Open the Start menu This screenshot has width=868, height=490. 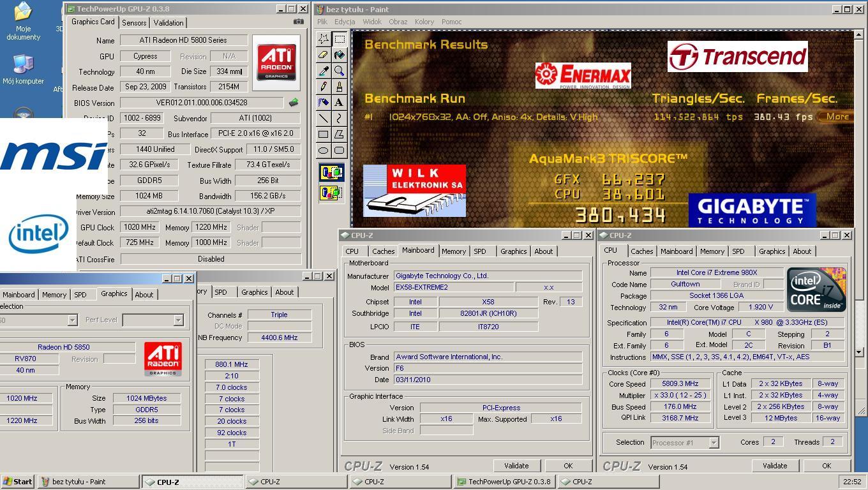pyautogui.click(x=18, y=482)
